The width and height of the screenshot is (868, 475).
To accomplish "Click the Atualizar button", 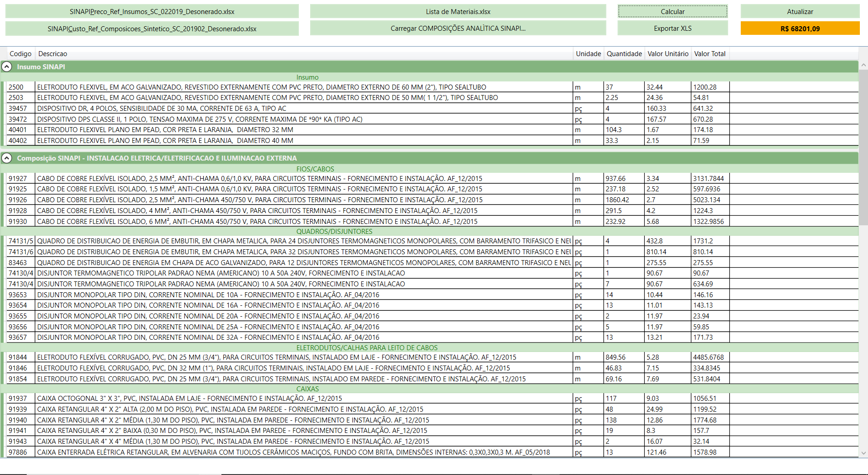I will [800, 12].
